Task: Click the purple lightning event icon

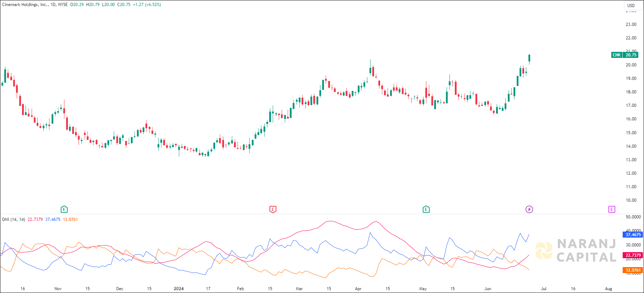Action: pos(529,209)
